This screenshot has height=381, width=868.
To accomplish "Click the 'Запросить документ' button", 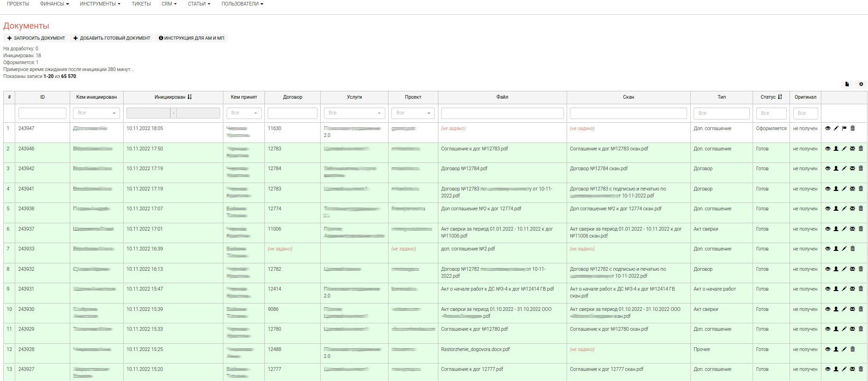I will tap(36, 38).
